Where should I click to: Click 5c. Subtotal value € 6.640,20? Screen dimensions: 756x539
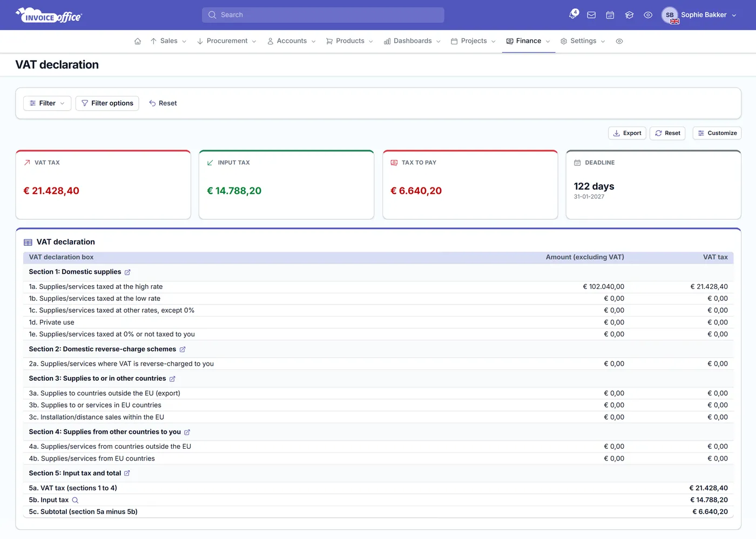(710, 512)
